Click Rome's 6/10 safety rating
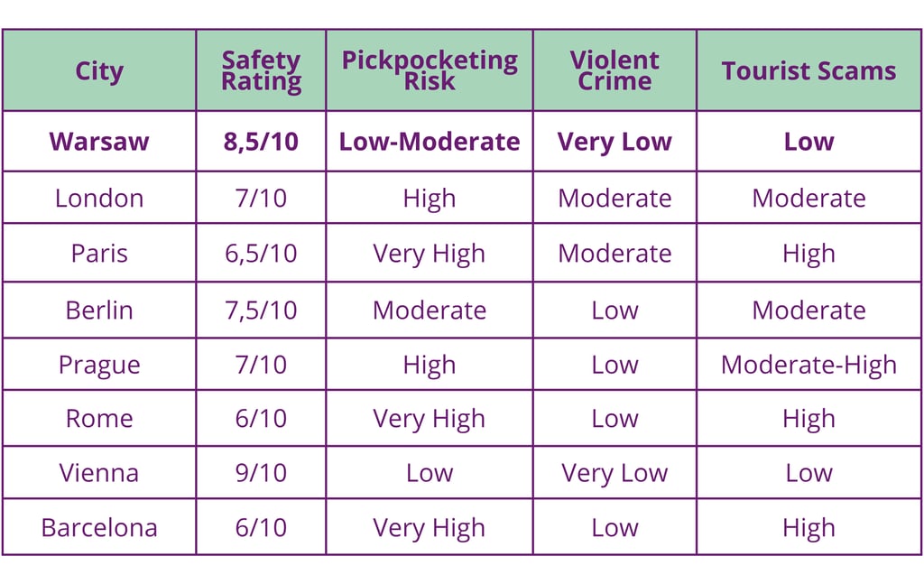924x584 pixels. 261,419
